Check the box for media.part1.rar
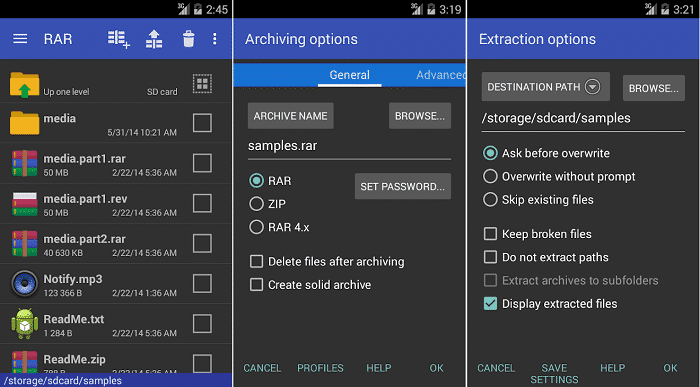This screenshot has width=700, height=387. [x=202, y=163]
